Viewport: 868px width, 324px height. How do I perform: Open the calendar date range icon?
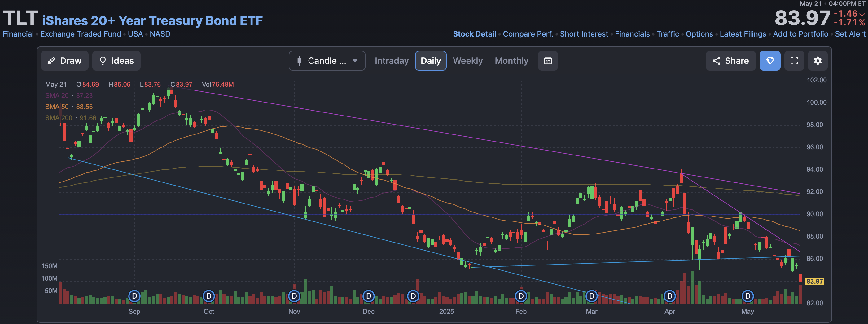(x=548, y=61)
